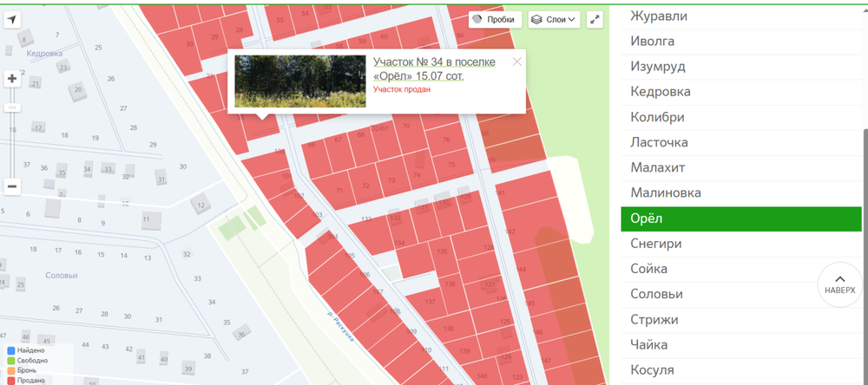Click the plot photo thumbnail in popup

pos(299,82)
